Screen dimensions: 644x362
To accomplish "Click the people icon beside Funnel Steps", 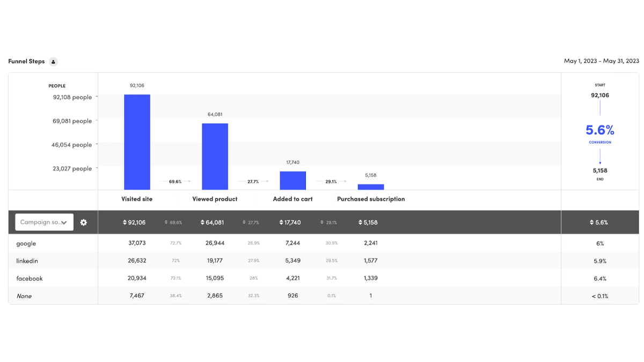I will pyautogui.click(x=53, y=62).
